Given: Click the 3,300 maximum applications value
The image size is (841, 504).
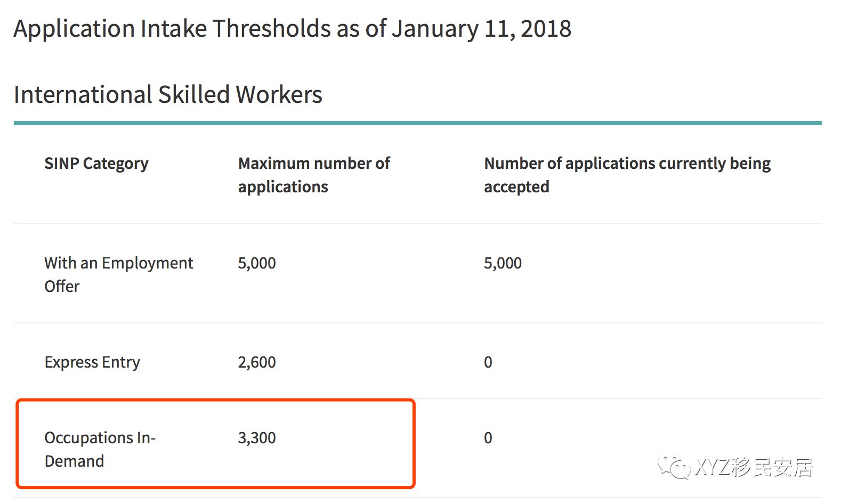Looking at the screenshot, I should coord(257,438).
